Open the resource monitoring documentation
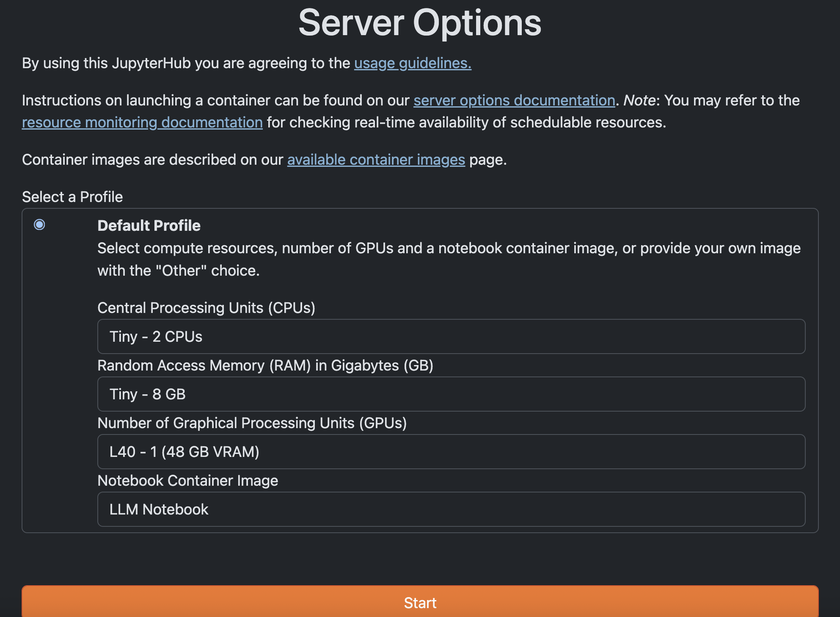The width and height of the screenshot is (840, 617). [x=142, y=122]
